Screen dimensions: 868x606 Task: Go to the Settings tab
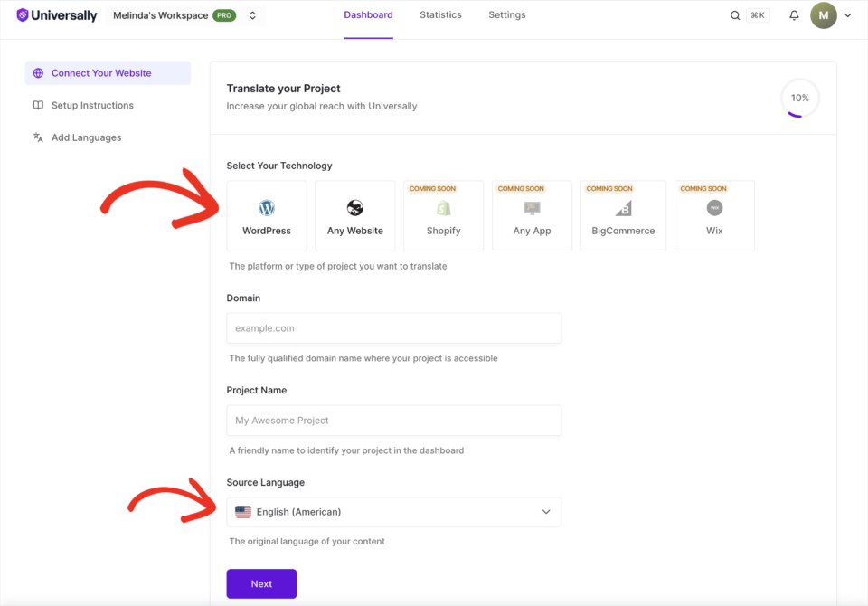507,15
